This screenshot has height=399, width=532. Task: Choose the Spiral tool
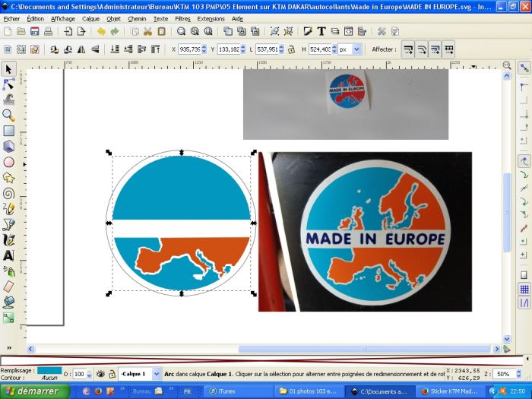click(x=8, y=193)
